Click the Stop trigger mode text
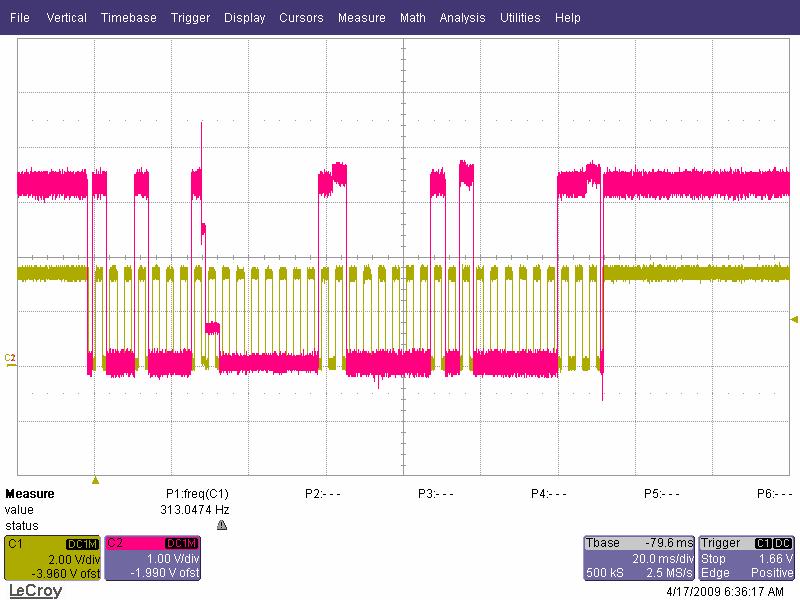This screenshot has width=800, height=600. (x=713, y=559)
